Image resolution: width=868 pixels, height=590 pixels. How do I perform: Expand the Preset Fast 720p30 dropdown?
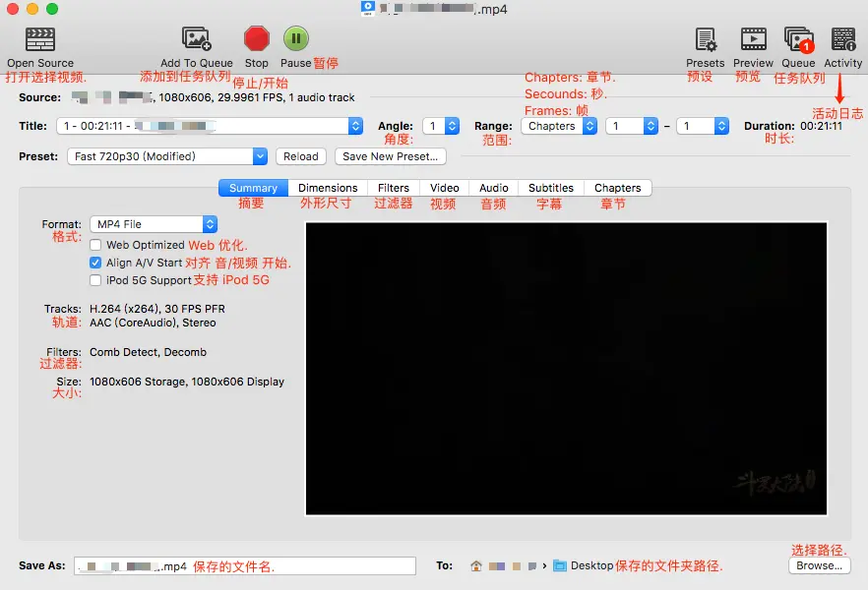pyautogui.click(x=167, y=156)
